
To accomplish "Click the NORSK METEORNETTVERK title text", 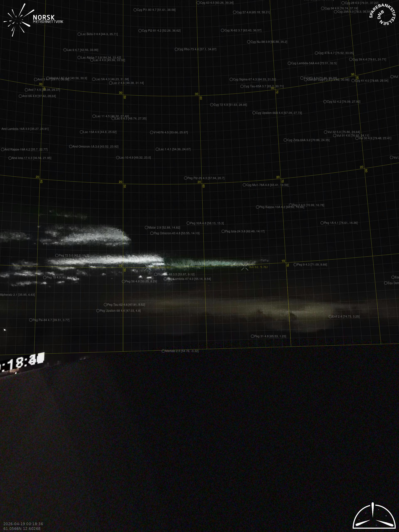I will 48,19.
